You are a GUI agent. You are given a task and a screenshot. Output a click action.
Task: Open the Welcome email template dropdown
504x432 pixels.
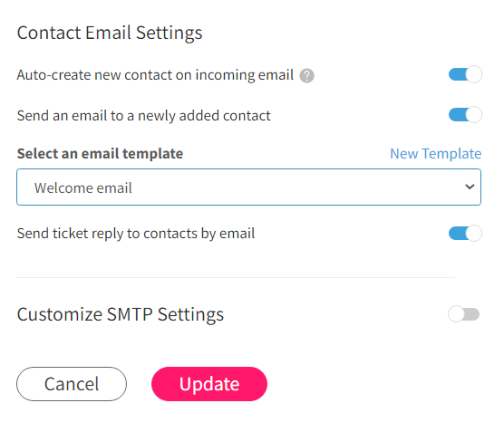point(248,187)
